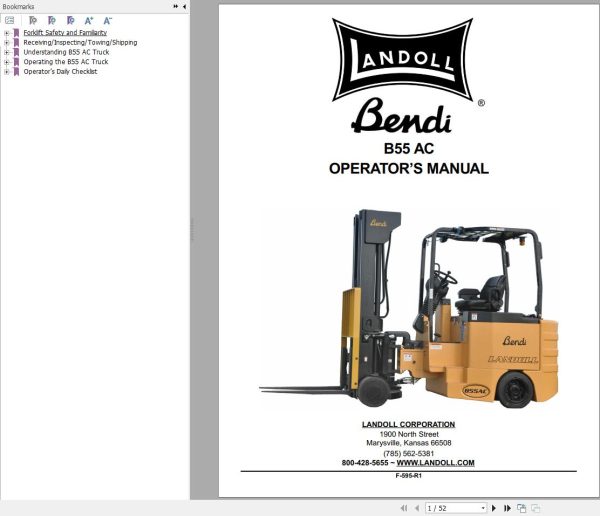The image size is (600, 516).
Task: Expand the Understanding B55 AC Truck bookmark
Action: coord(7,52)
